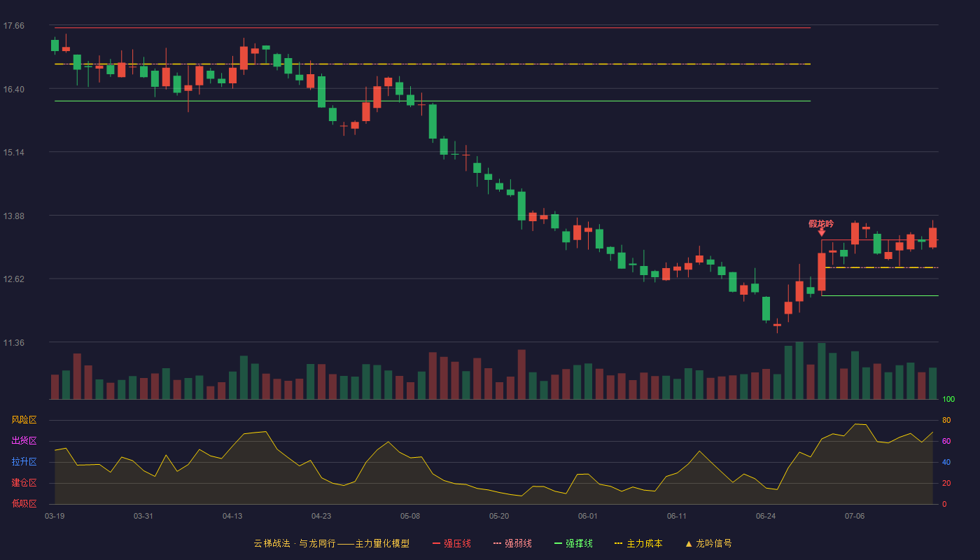The width and height of the screenshot is (980, 560).
Task: Toggle the 强撑线 legend entry
Action: coord(573,543)
